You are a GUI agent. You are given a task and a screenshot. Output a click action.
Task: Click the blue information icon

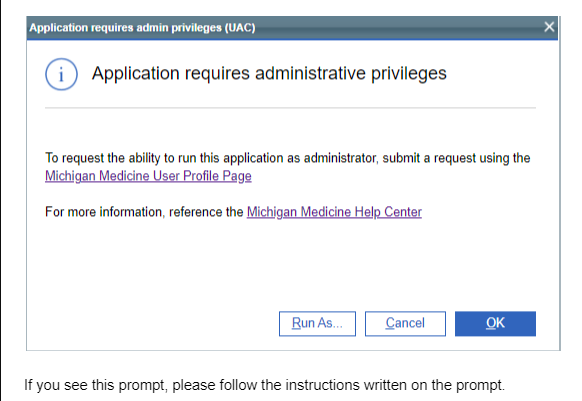[x=61, y=74]
